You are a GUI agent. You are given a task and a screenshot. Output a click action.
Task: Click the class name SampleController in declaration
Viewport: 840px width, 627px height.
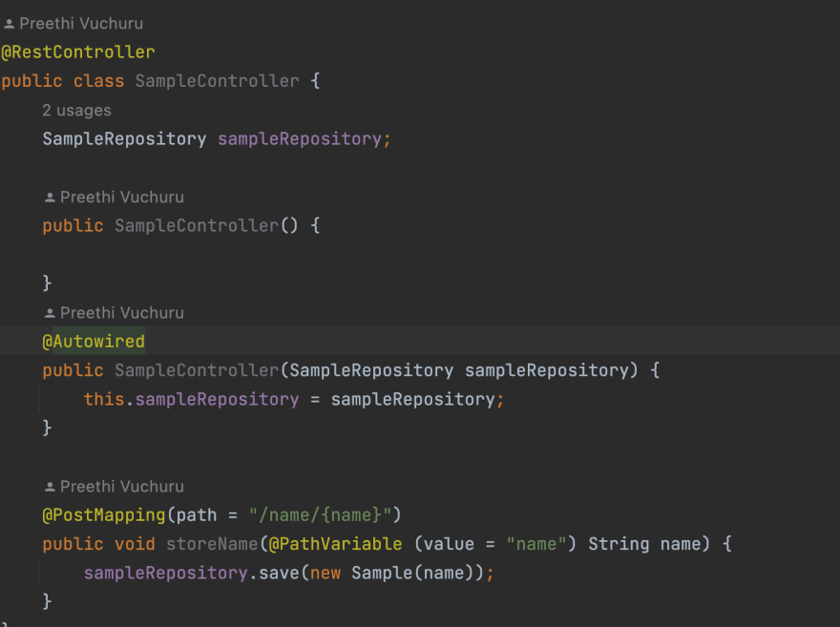(x=217, y=81)
